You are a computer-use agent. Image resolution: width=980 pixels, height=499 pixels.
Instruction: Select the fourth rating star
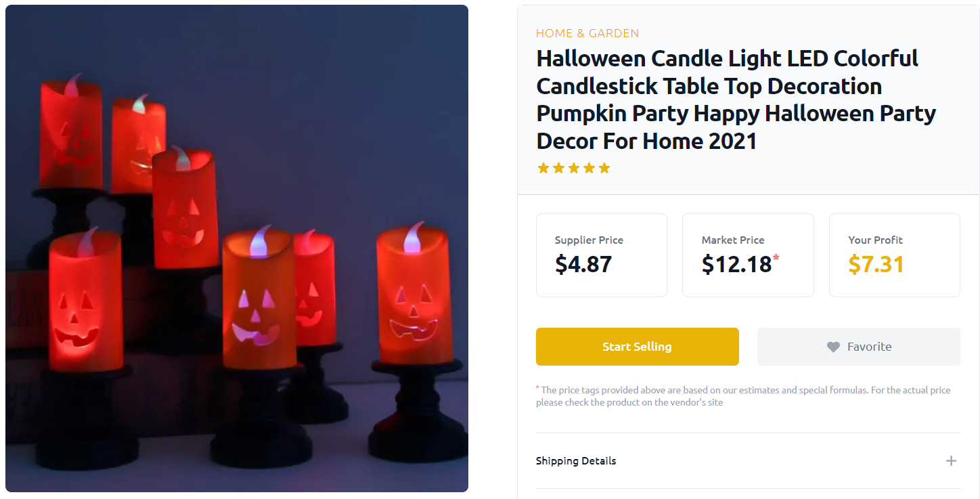pos(589,167)
